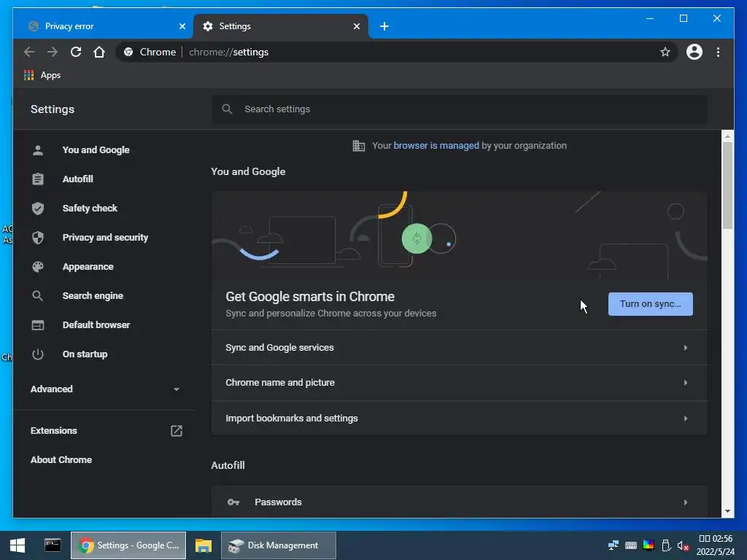Go to Search engine settings

pyautogui.click(x=93, y=296)
